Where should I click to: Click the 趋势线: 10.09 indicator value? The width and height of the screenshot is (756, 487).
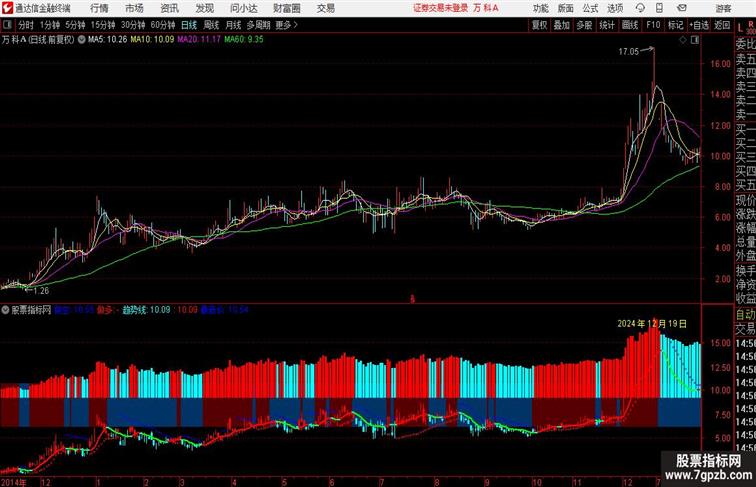(x=146, y=310)
